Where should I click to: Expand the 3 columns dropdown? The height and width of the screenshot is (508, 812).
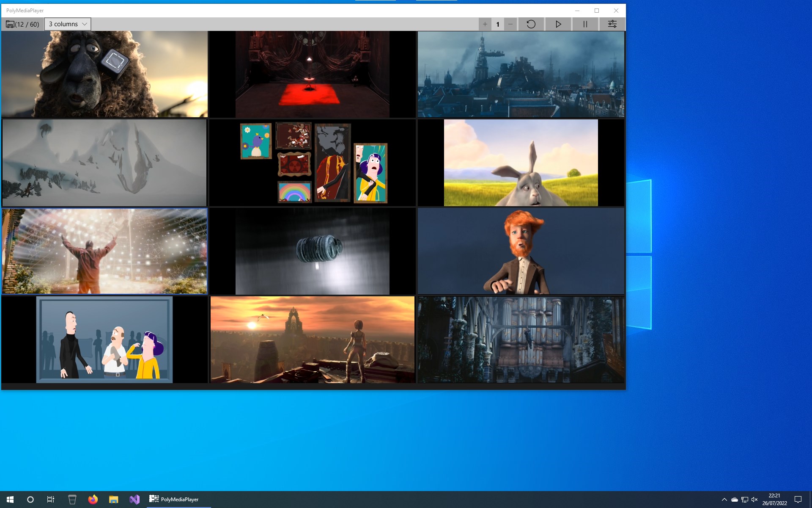68,24
